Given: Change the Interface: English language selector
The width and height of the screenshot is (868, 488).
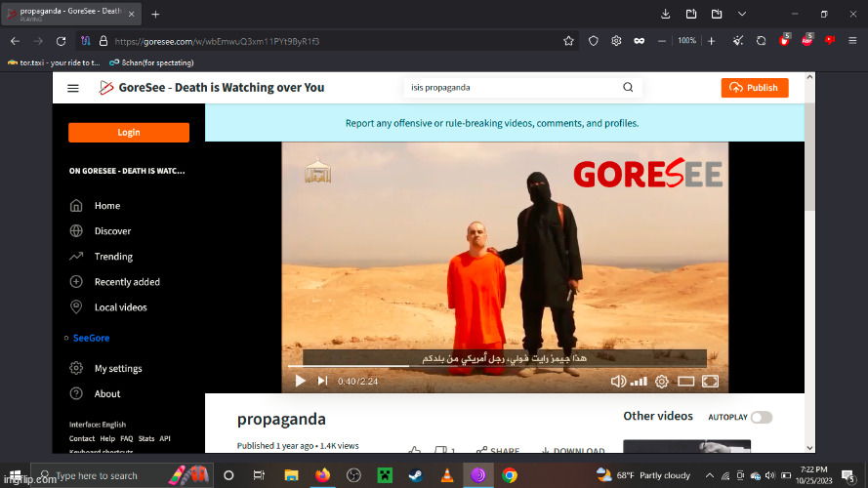Looking at the screenshot, I should point(98,425).
